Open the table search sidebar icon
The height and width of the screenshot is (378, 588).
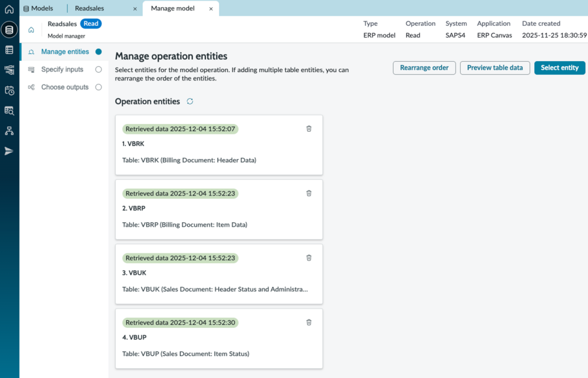click(x=9, y=110)
